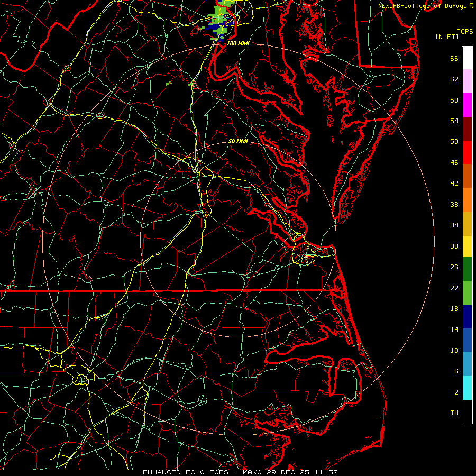Click the dark maroon legend swatch
The image size is (476, 476).
click(x=467, y=129)
